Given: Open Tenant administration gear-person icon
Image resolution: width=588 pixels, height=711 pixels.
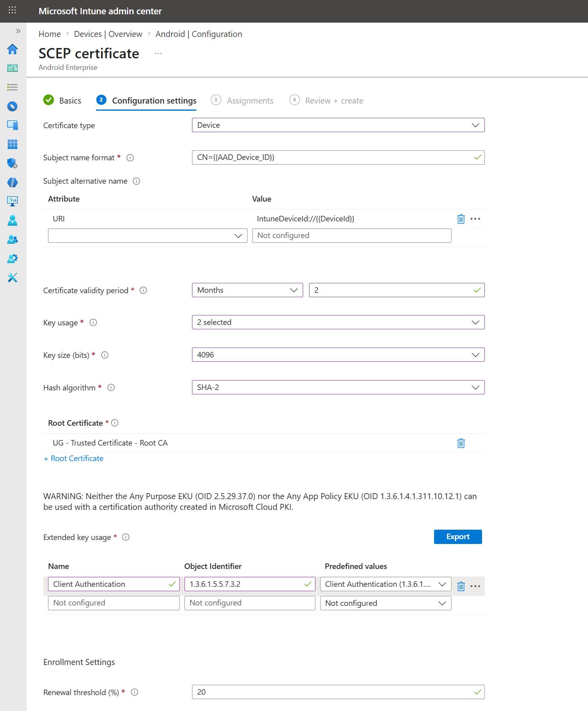Looking at the screenshot, I should [x=13, y=258].
